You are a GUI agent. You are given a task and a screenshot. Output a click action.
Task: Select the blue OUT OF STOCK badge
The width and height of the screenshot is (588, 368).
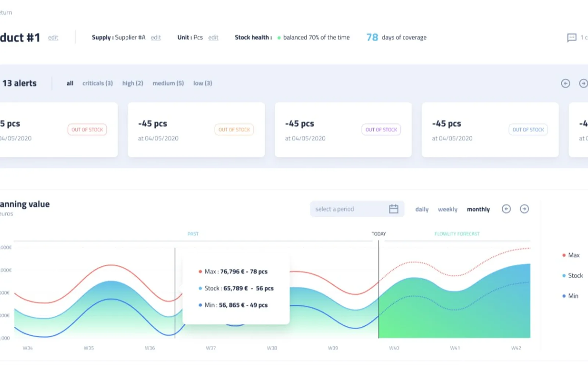pyautogui.click(x=528, y=130)
